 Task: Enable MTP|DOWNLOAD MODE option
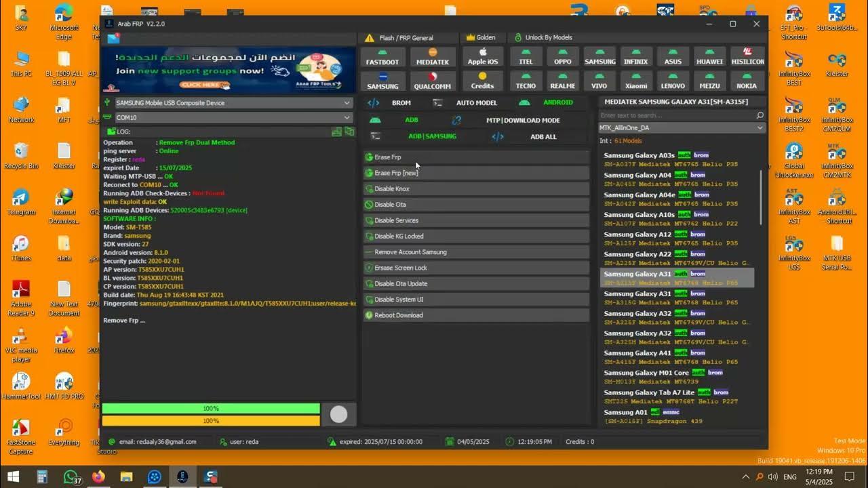[522, 119]
